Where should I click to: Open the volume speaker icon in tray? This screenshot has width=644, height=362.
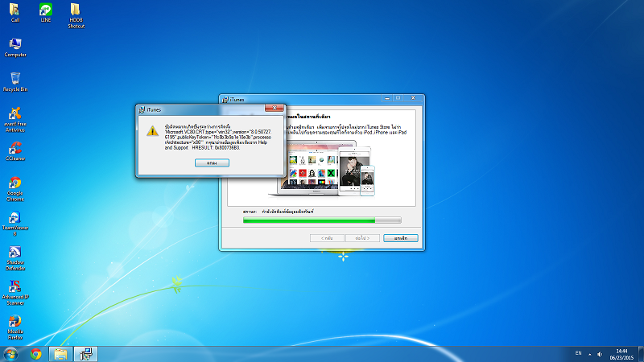tap(600, 354)
